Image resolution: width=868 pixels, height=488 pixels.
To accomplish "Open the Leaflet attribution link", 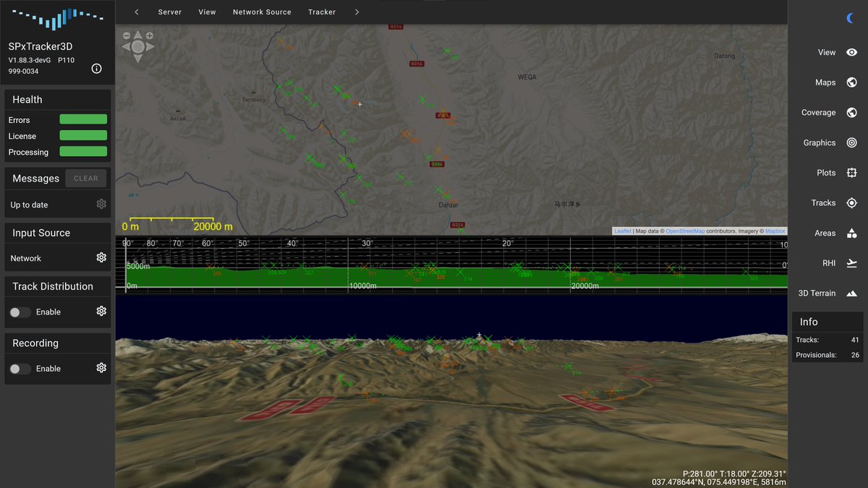I will (x=623, y=231).
